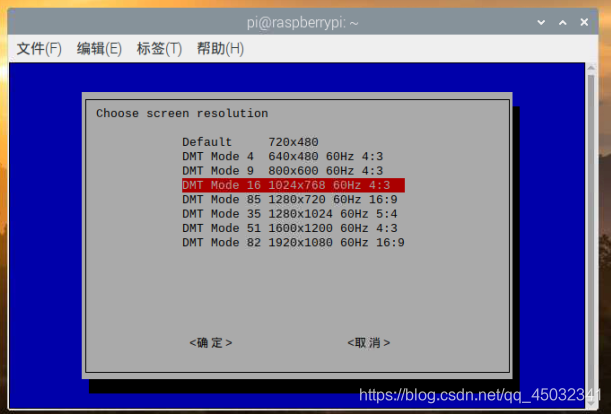Select highlighted DMT Mode 16 1024x768
This screenshot has width=611, height=414.
point(293,185)
